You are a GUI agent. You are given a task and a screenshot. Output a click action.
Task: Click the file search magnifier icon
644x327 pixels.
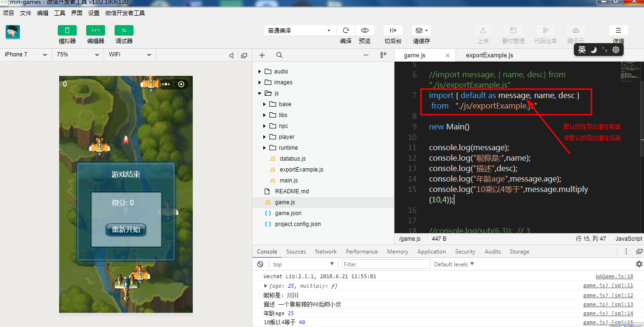tap(279, 55)
